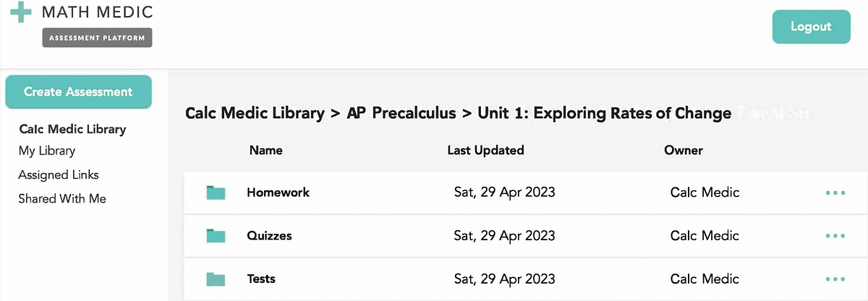The image size is (868, 301).
Task: Log out using the Logout button
Action: click(810, 27)
